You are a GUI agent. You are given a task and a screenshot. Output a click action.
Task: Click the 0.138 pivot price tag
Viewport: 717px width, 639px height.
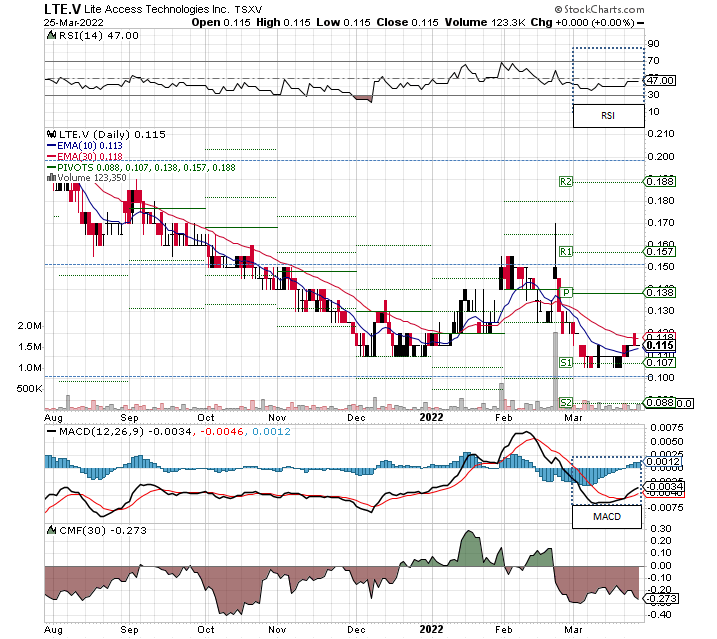[x=661, y=292]
